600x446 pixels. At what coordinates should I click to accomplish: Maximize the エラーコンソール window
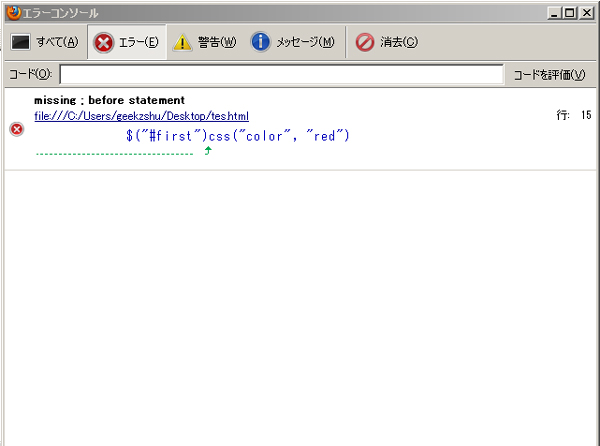(570, 13)
